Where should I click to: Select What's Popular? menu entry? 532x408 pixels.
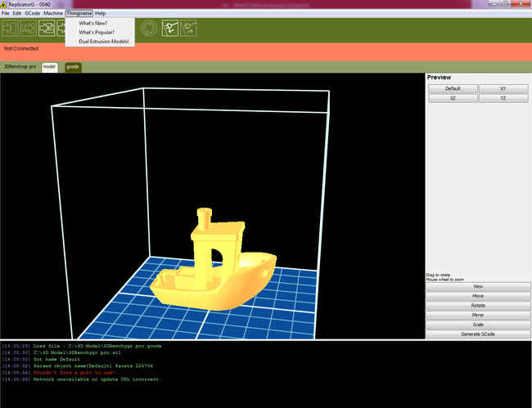click(97, 32)
